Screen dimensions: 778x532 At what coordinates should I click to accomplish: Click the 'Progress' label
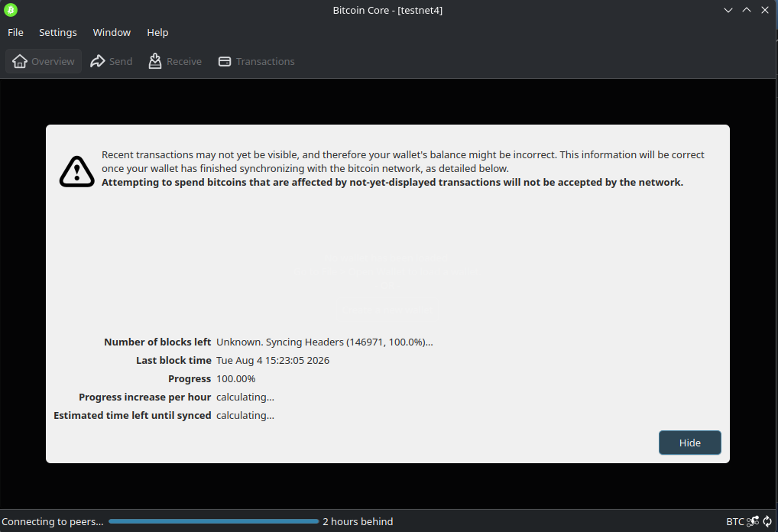coord(190,378)
